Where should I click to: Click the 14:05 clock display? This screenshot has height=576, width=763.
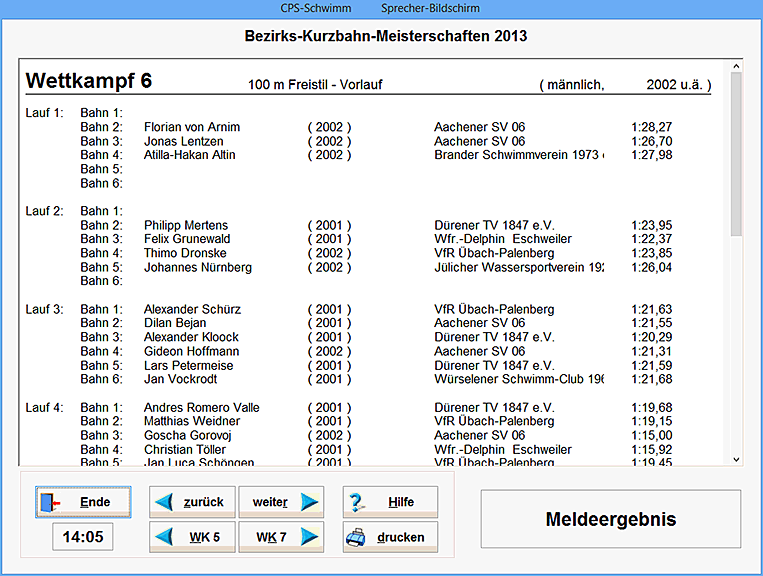point(83,537)
